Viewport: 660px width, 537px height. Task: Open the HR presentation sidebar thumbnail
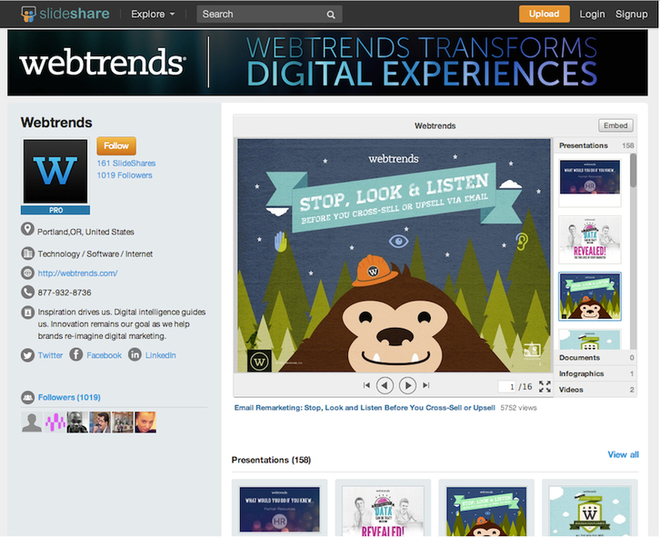coord(590,182)
